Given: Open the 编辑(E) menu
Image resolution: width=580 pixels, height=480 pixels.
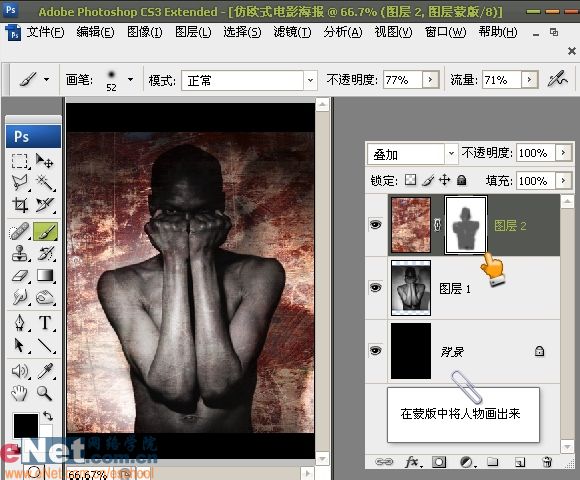Looking at the screenshot, I should (95, 32).
